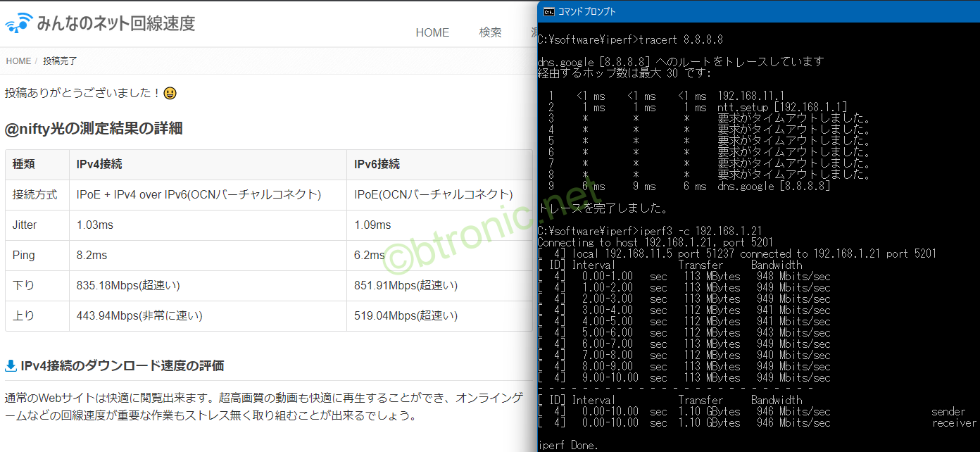Click hop 9 entry dns.google [8.8.8.8]
Viewport: 980px width, 452px height.
click(774, 186)
